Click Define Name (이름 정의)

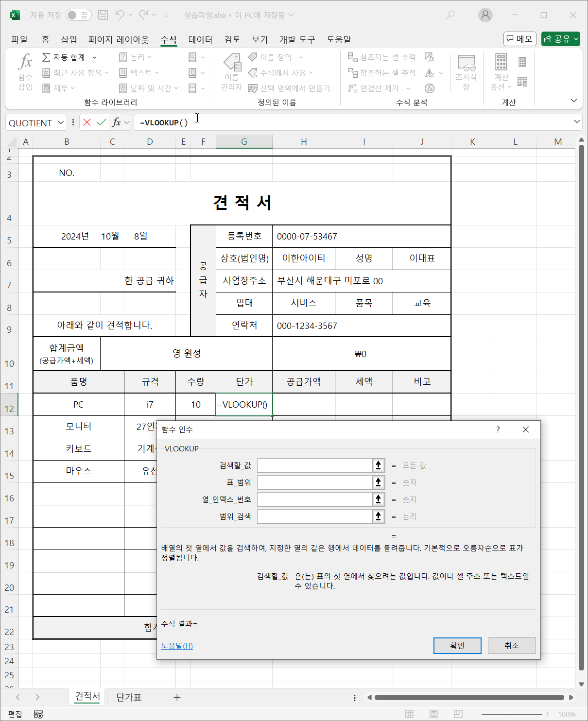point(270,57)
